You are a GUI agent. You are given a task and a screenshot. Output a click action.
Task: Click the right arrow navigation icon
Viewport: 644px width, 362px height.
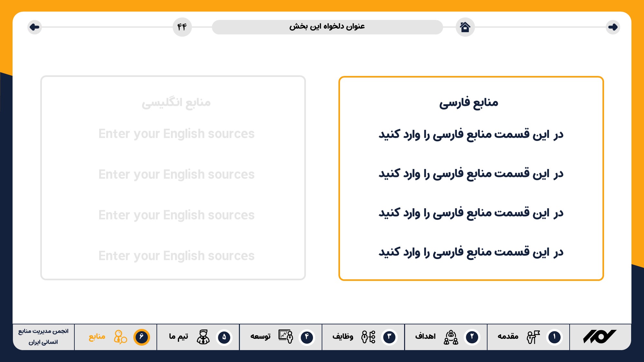tap(613, 27)
